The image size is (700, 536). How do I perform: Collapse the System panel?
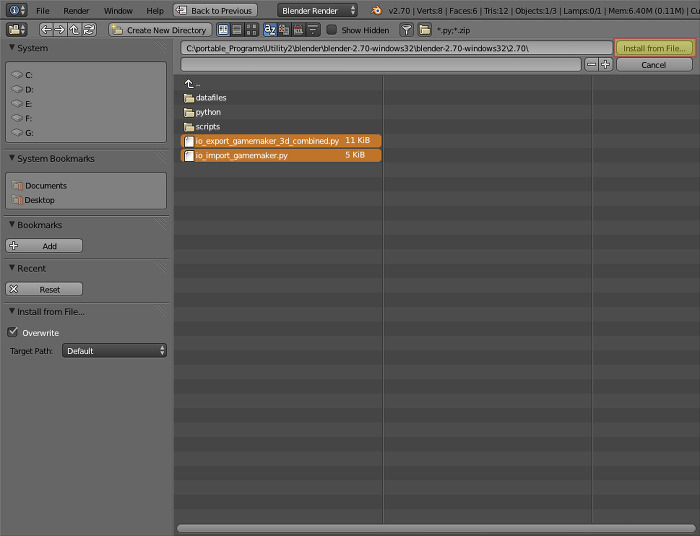pos(12,47)
